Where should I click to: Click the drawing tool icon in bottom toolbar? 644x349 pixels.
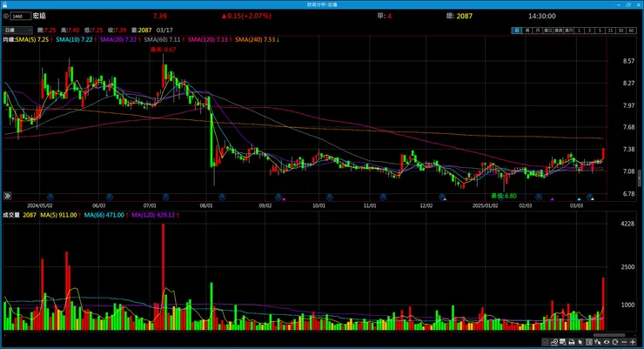(554, 342)
